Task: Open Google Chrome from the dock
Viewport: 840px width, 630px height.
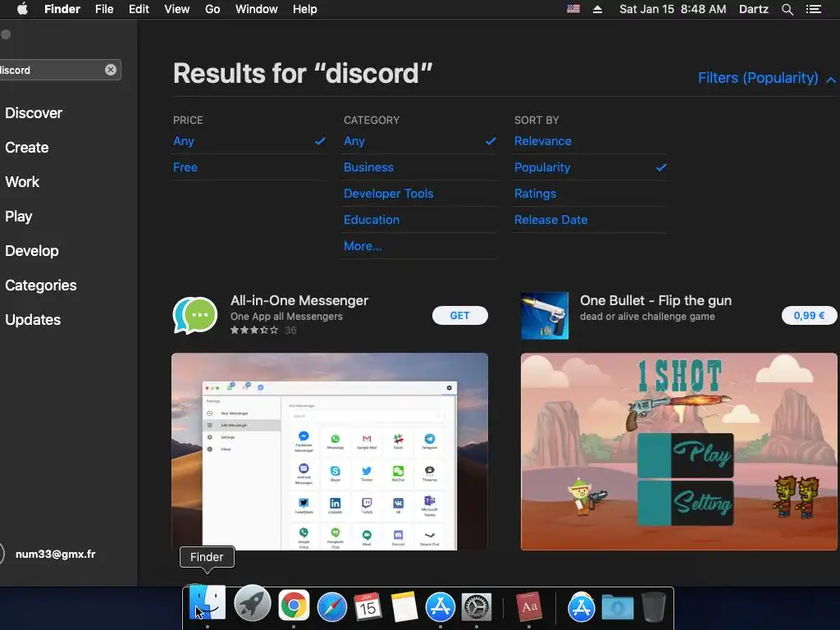Action: tap(294, 605)
